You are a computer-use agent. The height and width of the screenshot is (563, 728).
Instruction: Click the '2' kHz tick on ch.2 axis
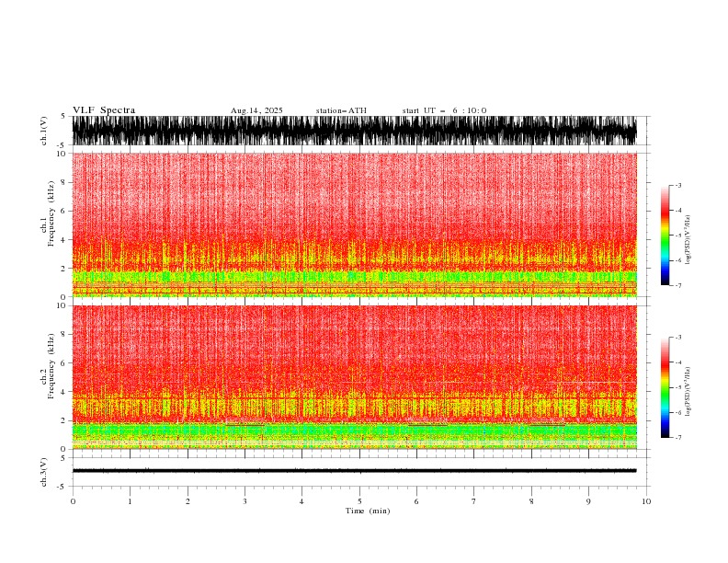63,420
